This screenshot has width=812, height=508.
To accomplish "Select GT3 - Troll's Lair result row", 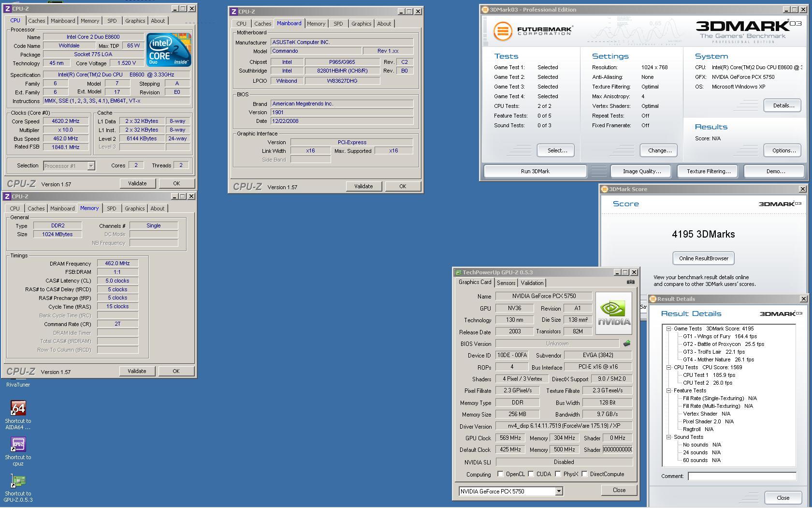I will coord(713,352).
